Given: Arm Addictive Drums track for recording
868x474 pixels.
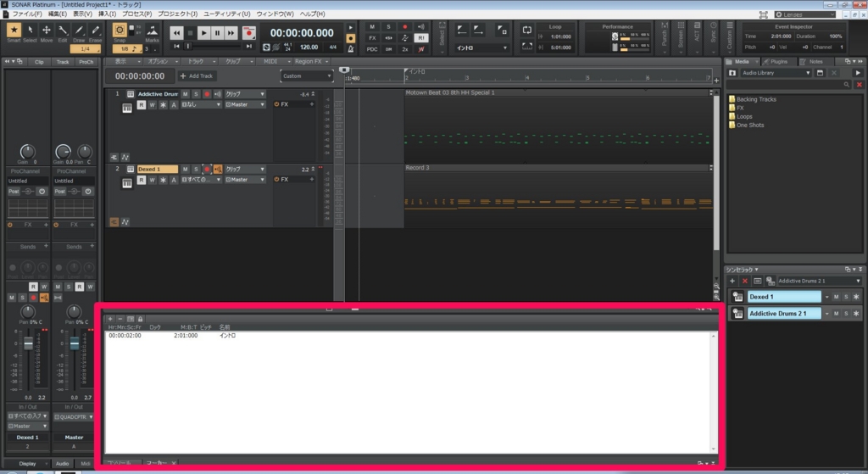Looking at the screenshot, I should coord(207,94).
